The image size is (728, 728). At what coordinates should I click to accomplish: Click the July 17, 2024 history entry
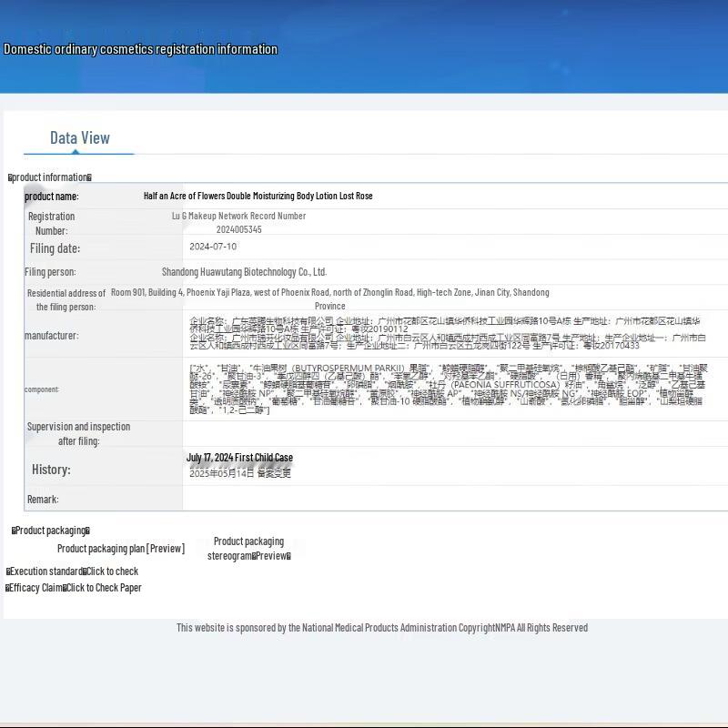(239, 458)
